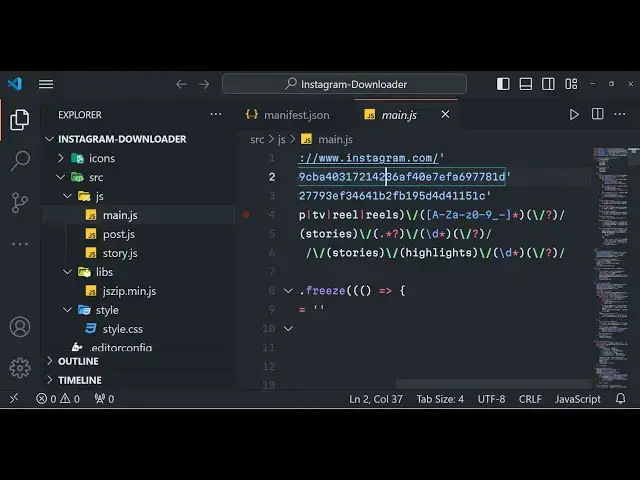Go back with the left arrow
Viewport: 640px width, 480px height.
tap(181, 84)
